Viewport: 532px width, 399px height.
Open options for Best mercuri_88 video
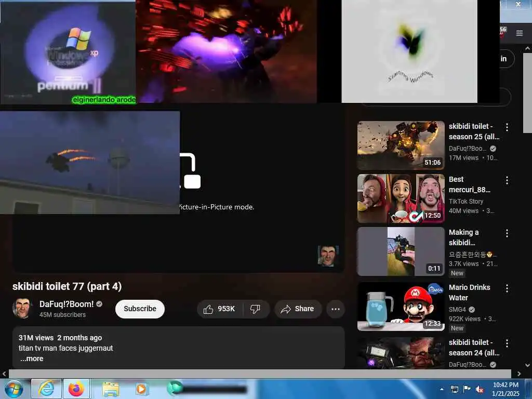pos(507,180)
